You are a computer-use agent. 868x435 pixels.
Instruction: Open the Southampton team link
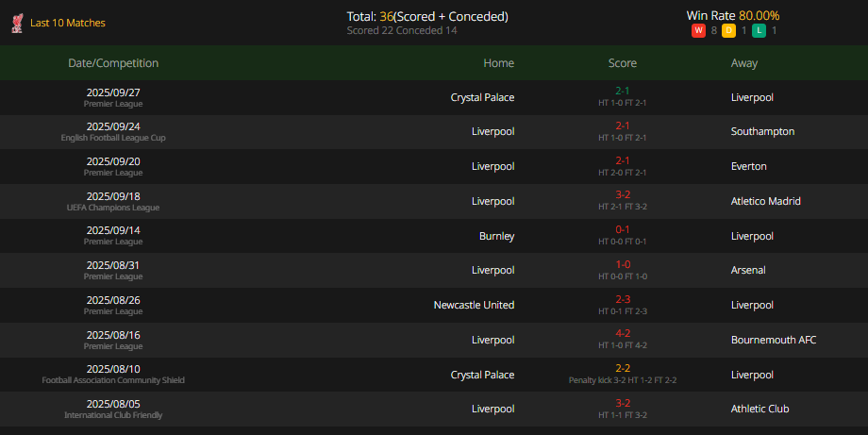coord(762,131)
